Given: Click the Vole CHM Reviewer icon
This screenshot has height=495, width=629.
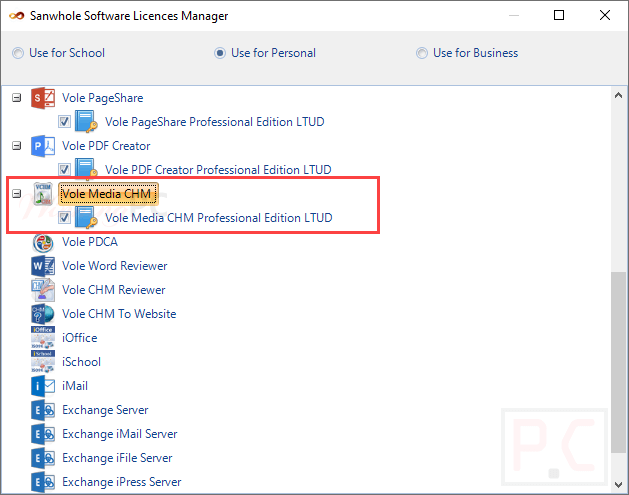Looking at the screenshot, I should (43, 290).
